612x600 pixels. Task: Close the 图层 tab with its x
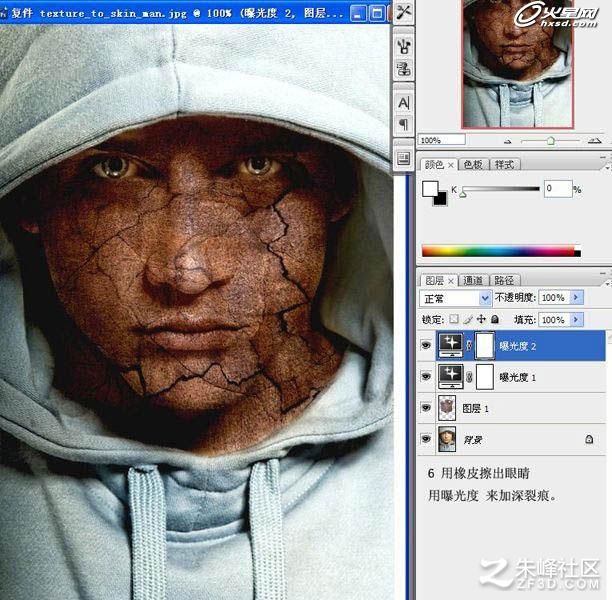coord(451,281)
